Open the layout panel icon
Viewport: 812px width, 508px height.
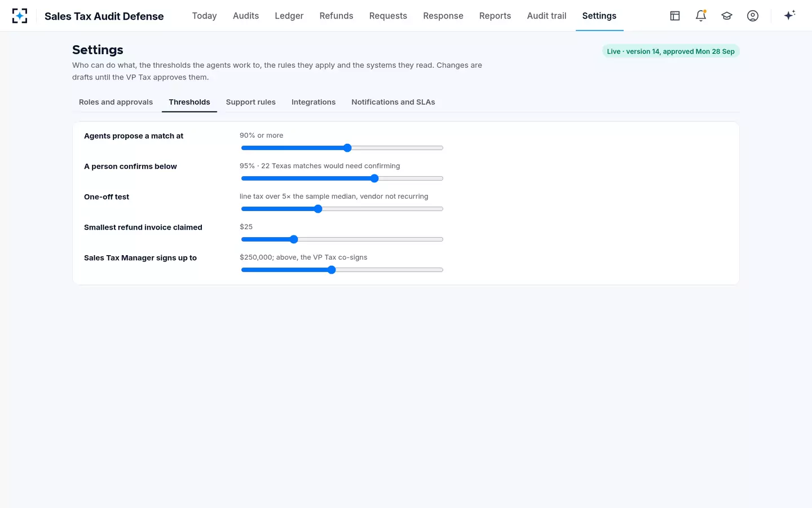675,16
